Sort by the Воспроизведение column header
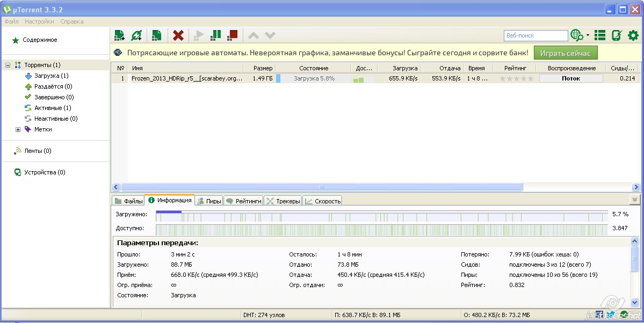 click(571, 68)
